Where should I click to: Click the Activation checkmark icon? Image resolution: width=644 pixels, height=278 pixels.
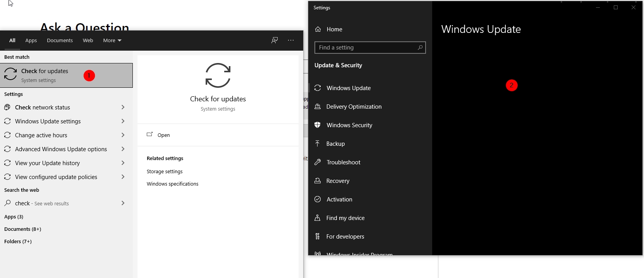318,199
